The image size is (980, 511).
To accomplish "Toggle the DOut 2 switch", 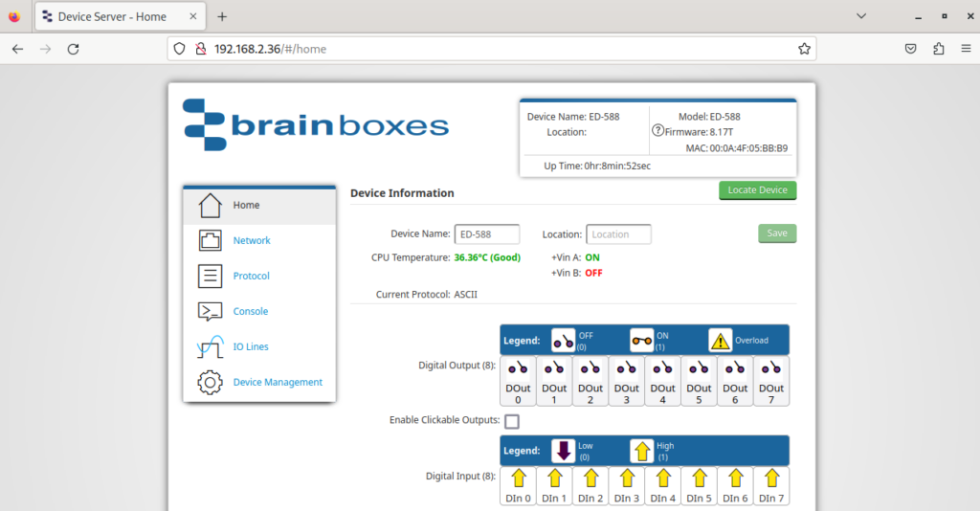I will (590, 368).
